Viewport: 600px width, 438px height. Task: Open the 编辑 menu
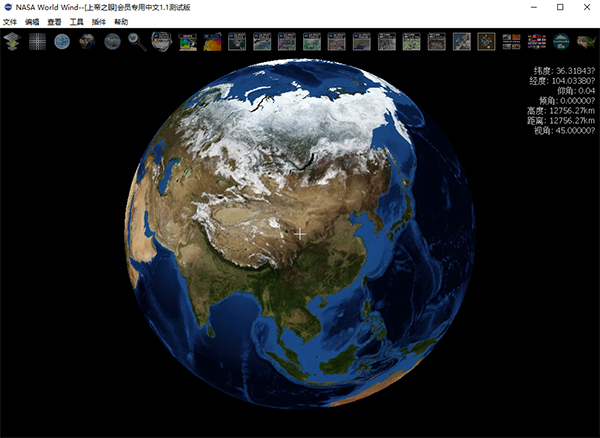click(x=32, y=22)
